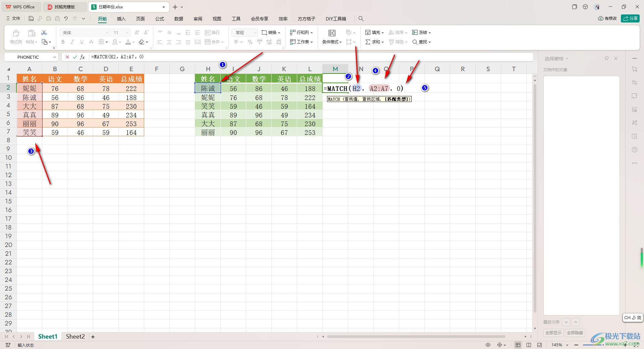Screen dimensions: 644x349
Task: Click the Copy icon in the ribbon
Action: tap(45, 42)
